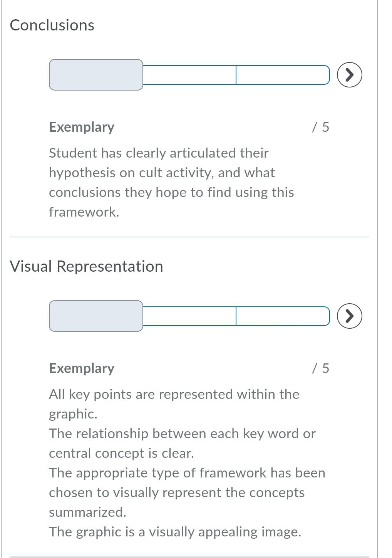392x558 pixels.
Task: Open additional levels for Visual Representation via chevron
Action: click(350, 316)
